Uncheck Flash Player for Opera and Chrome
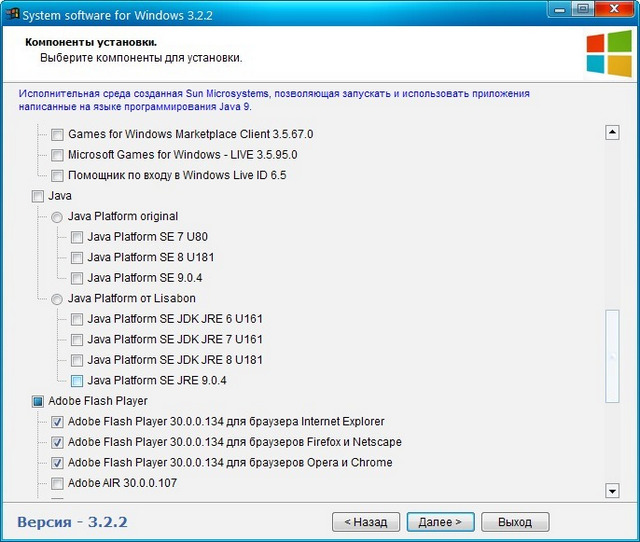 57,463
